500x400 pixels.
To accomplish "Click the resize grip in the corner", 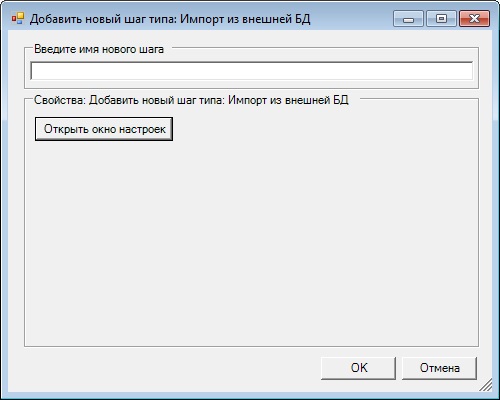I will click(486, 385).
